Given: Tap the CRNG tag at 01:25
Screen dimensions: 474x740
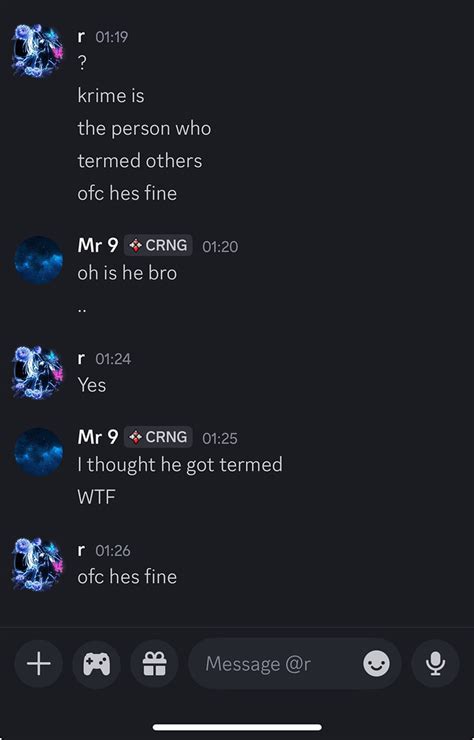Looking at the screenshot, I should click(158, 437).
